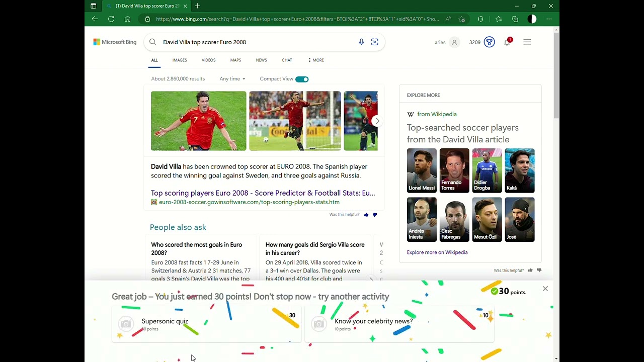Click the About 2,860,000 results text
The image size is (644, 362).
178,79
